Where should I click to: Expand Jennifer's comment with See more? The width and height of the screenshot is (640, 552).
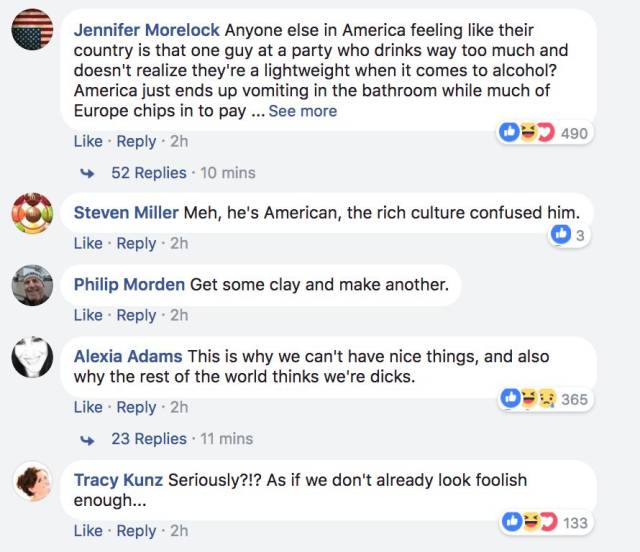tap(302, 111)
